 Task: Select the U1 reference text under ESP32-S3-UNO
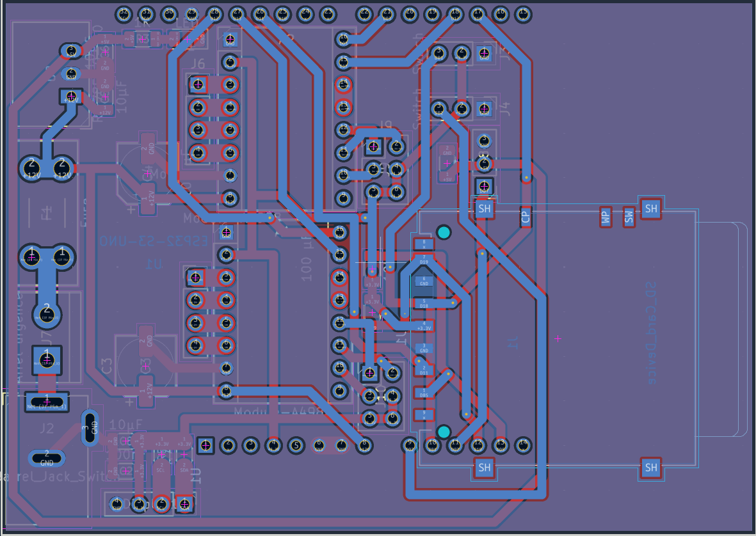154,264
